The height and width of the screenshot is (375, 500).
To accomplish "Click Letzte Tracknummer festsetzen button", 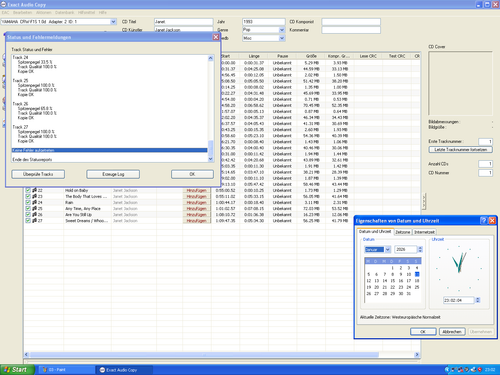I will (x=460, y=150).
